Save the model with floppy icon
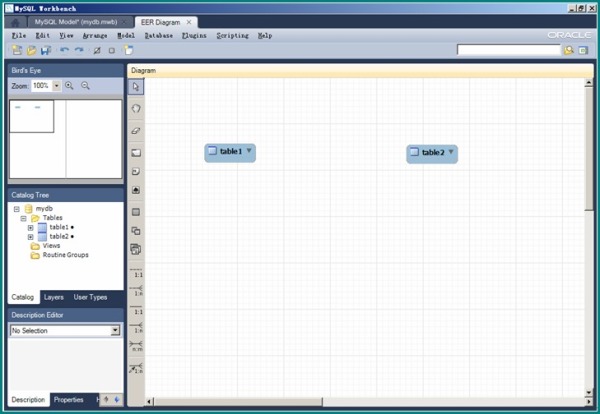600x414 pixels. [x=46, y=50]
